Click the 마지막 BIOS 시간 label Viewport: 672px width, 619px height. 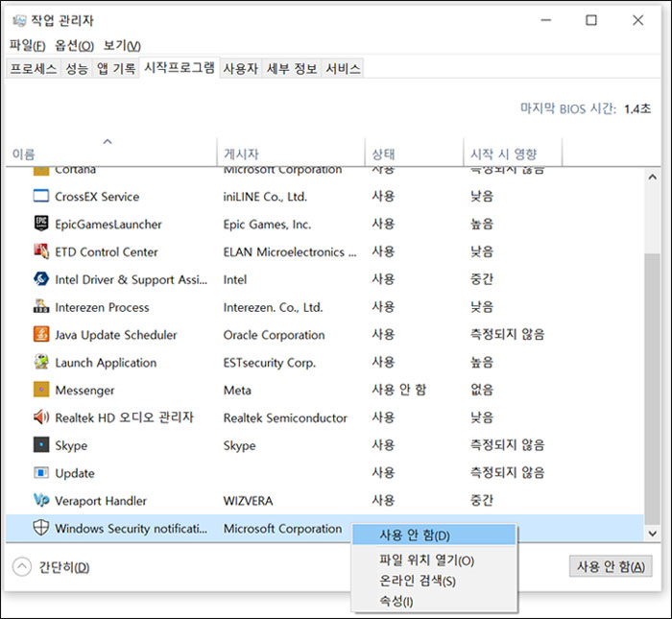tap(568, 108)
